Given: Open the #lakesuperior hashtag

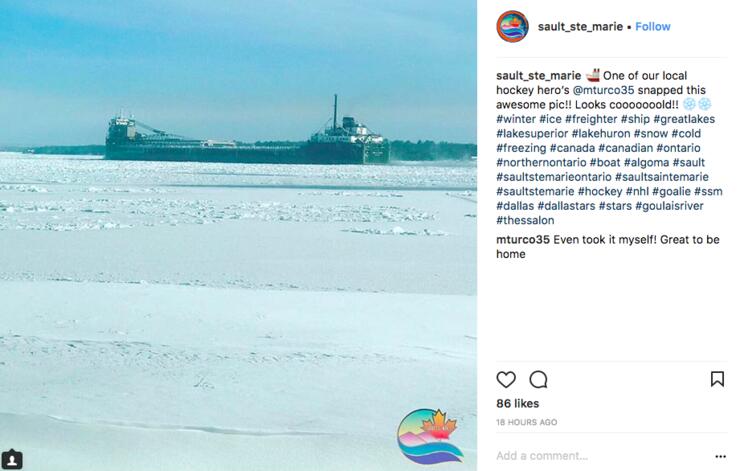Looking at the screenshot, I should click(x=532, y=134).
